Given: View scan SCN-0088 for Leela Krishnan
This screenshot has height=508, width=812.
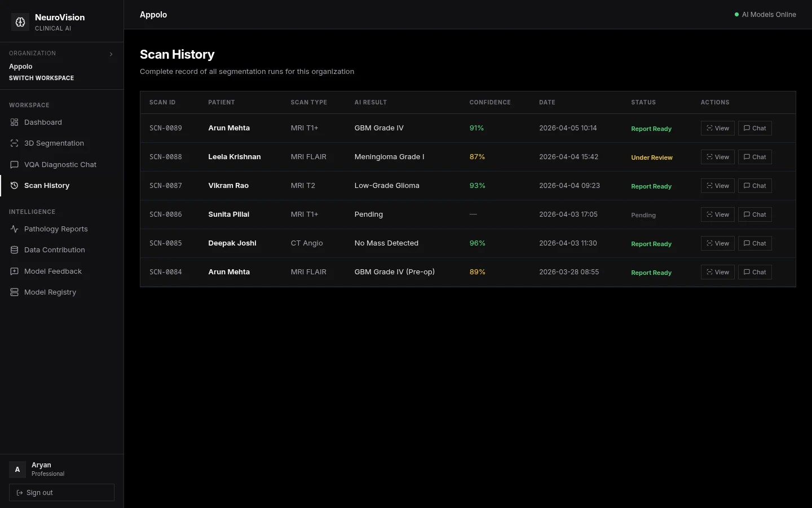Looking at the screenshot, I should (718, 157).
